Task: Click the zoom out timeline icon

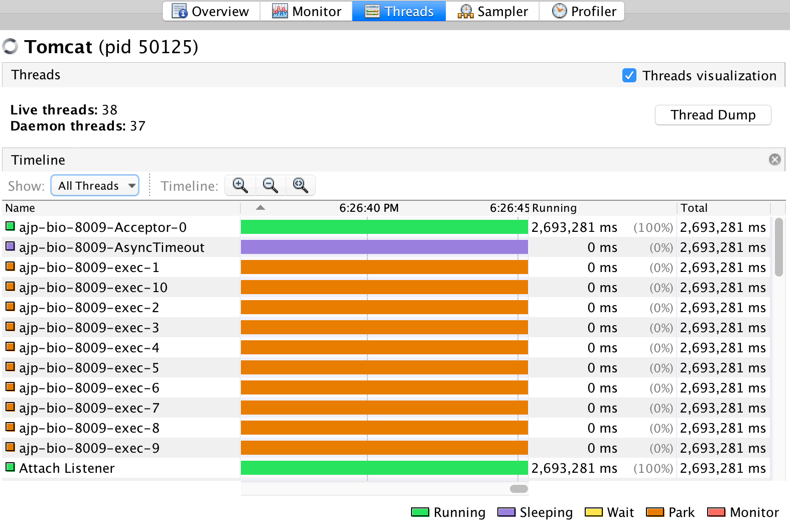Action: [271, 185]
